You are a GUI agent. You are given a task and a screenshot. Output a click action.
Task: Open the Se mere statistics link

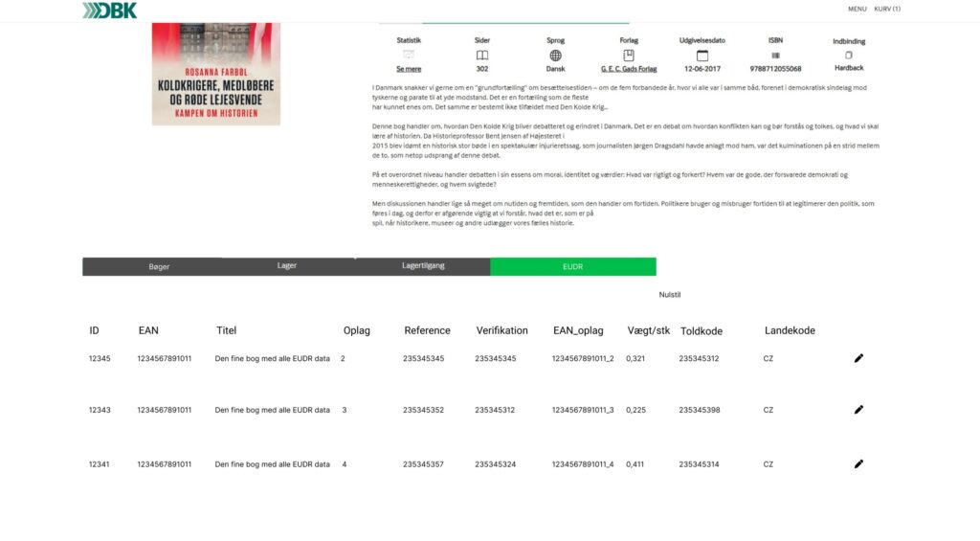[409, 69]
